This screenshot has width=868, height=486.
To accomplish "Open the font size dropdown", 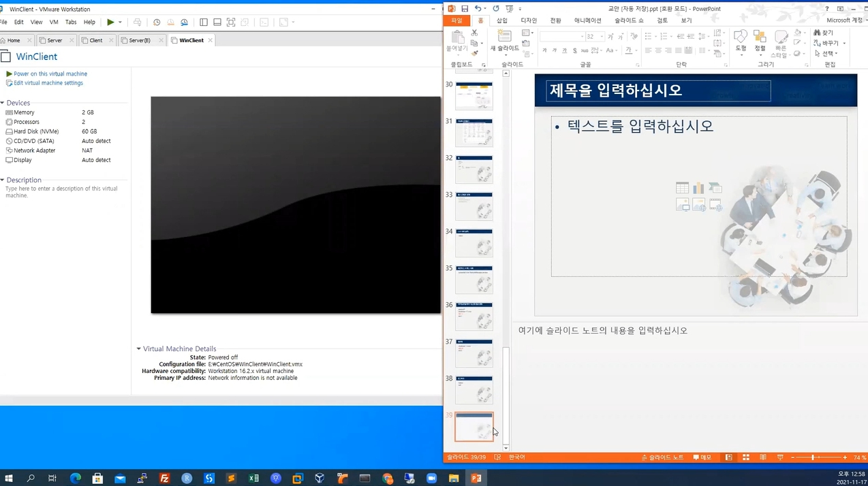I will 602,37.
